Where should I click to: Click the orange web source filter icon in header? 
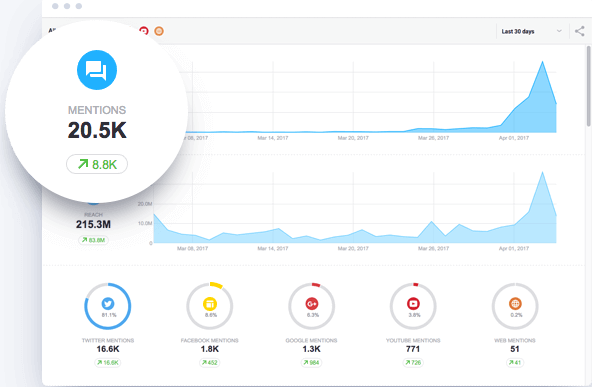tap(159, 31)
